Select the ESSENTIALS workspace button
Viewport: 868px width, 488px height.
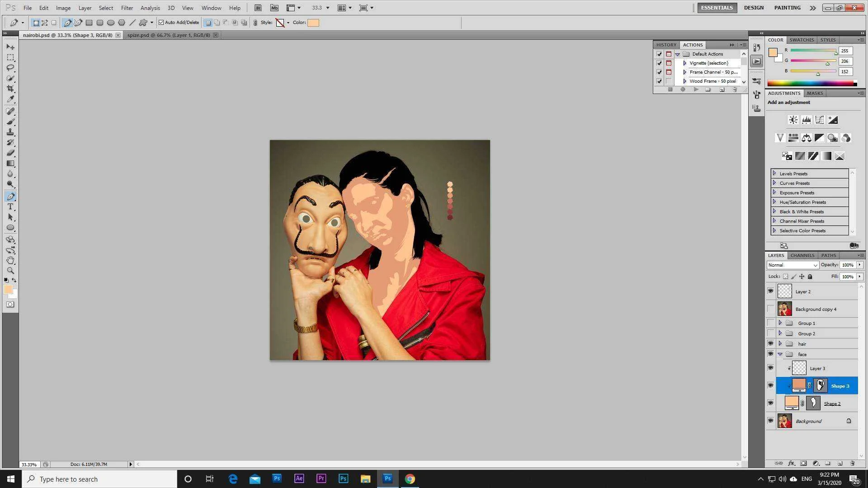tap(717, 8)
